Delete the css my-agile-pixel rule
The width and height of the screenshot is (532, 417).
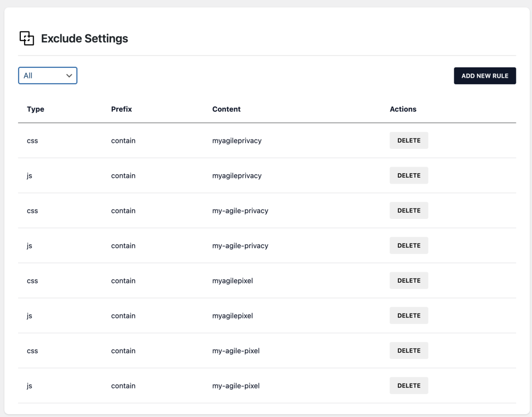(409, 350)
